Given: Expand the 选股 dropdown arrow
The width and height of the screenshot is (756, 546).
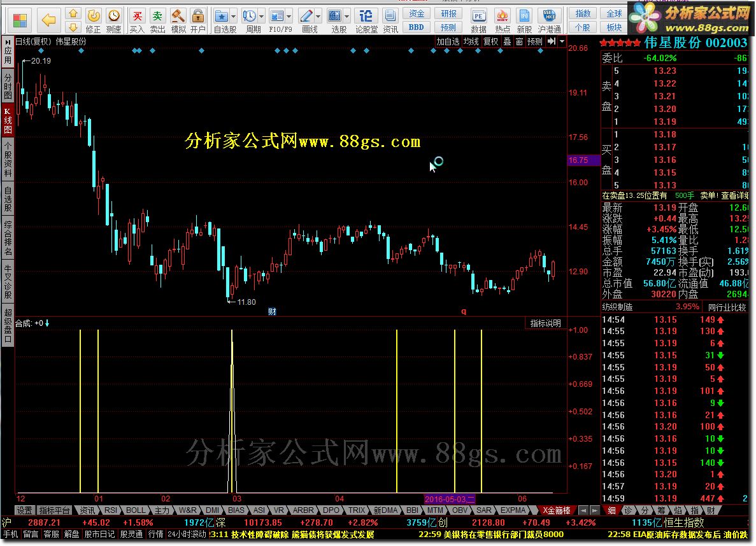Looking at the screenshot, I should coord(346,17).
